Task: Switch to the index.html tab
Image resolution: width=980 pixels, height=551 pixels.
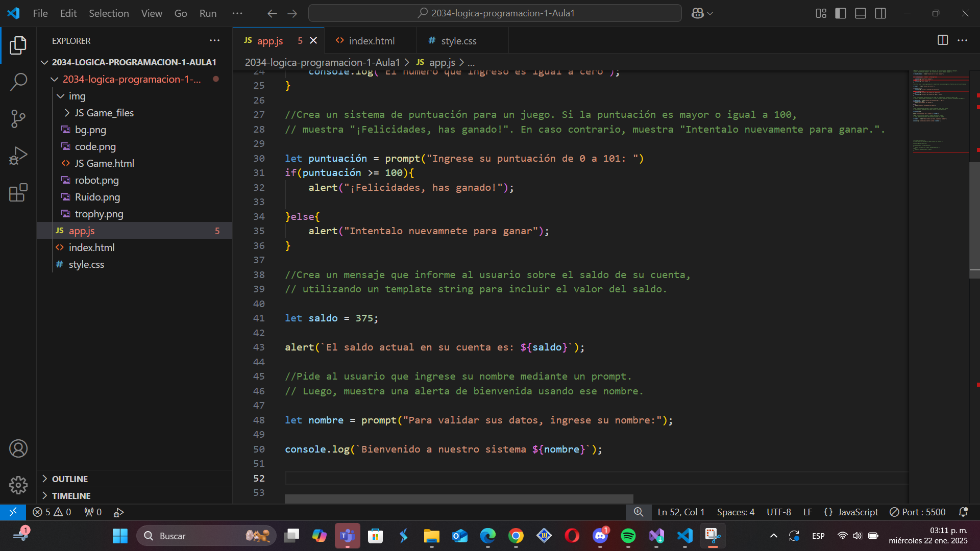Action: tap(371, 40)
